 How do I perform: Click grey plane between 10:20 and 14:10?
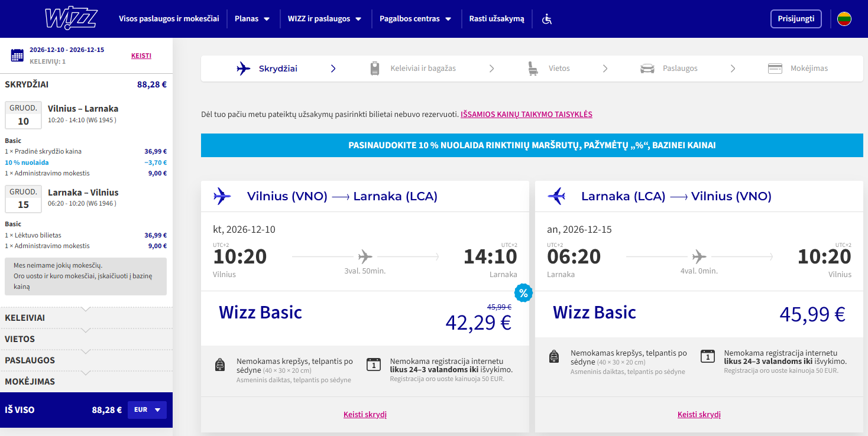click(365, 256)
